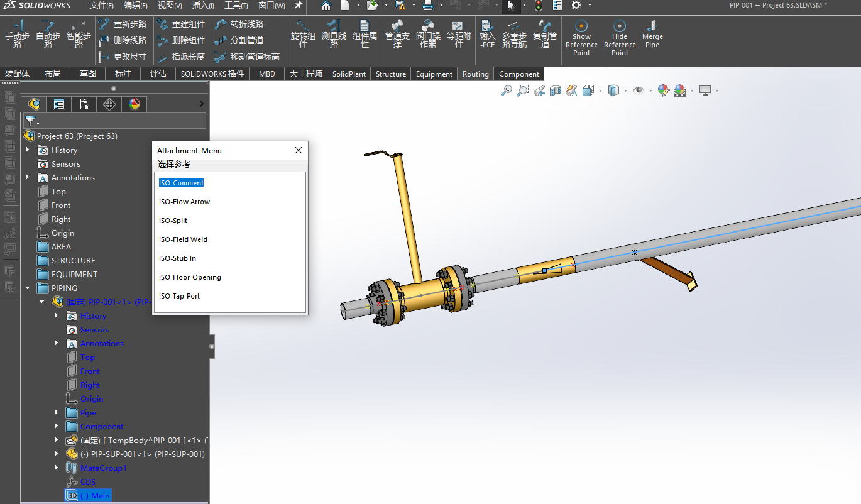Select the EQUIPMENT folder in tree
The height and width of the screenshot is (504, 861).
(67, 274)
